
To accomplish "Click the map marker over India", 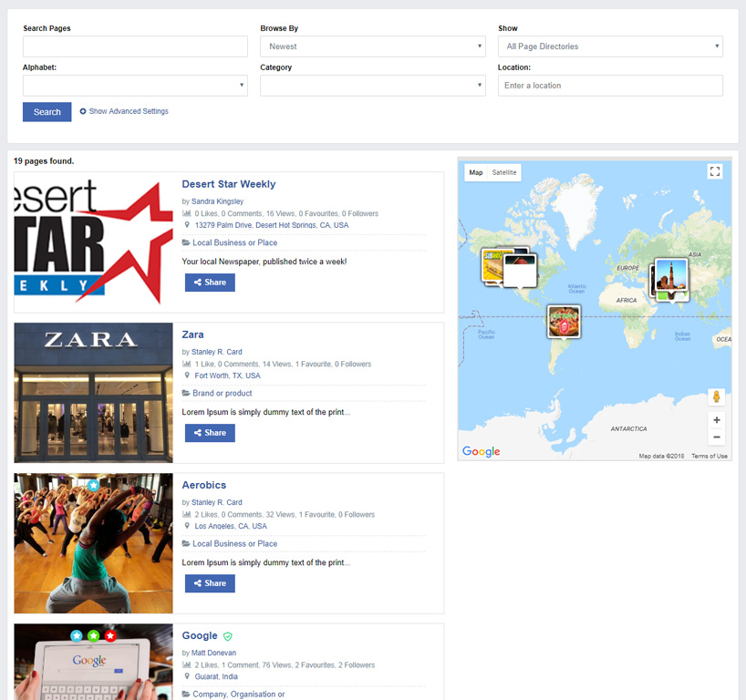I will click(x=670, y=277).
